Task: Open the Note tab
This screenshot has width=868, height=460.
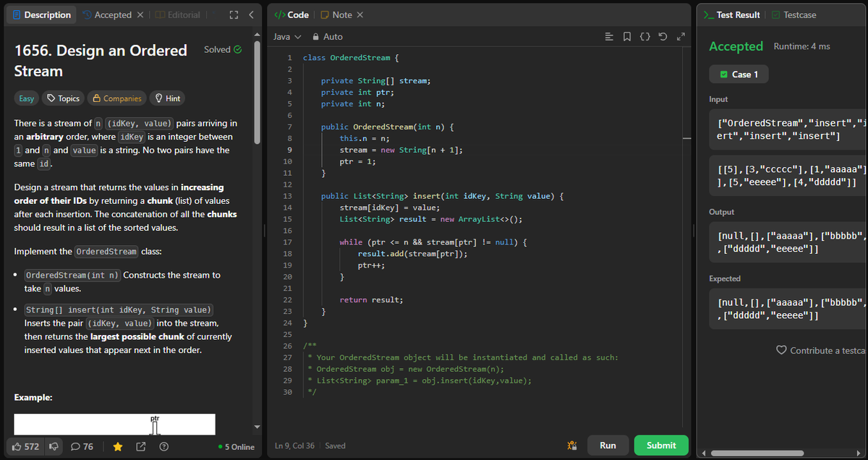Action: coord(336,15)
